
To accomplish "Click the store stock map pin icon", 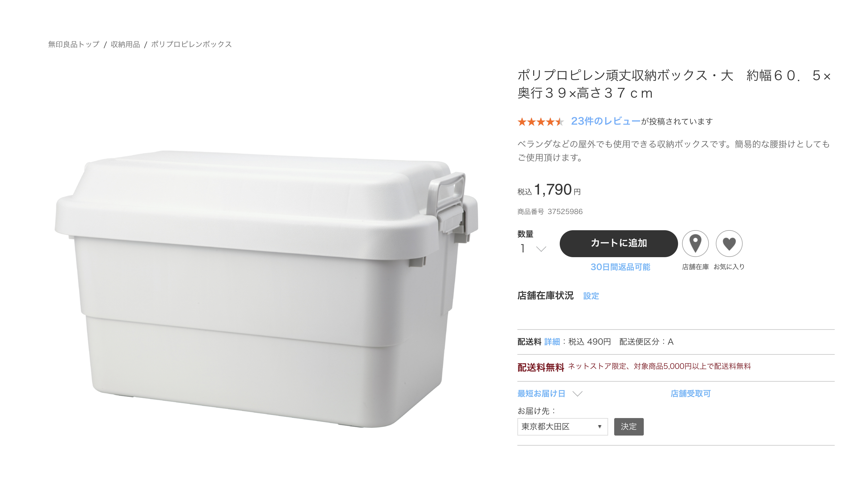I will (695, 243).
